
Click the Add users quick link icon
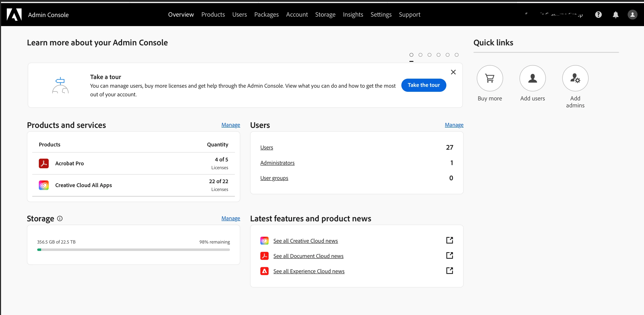coord(532,78)
